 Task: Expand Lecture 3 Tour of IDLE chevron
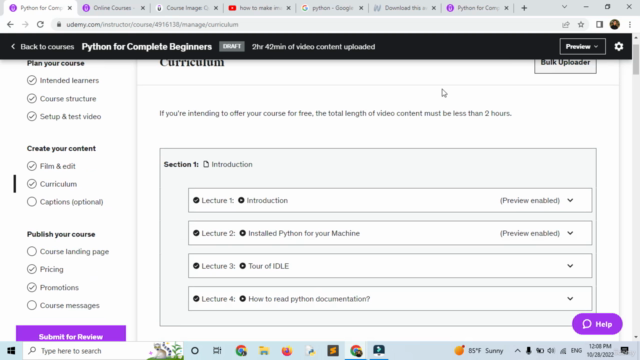pos(570,266)
